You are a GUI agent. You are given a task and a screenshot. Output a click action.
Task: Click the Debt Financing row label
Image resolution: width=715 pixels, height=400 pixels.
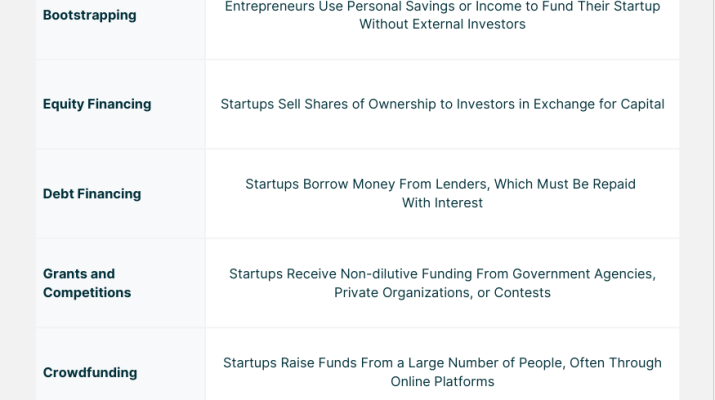pyautogui.click(x=91, y=194)
